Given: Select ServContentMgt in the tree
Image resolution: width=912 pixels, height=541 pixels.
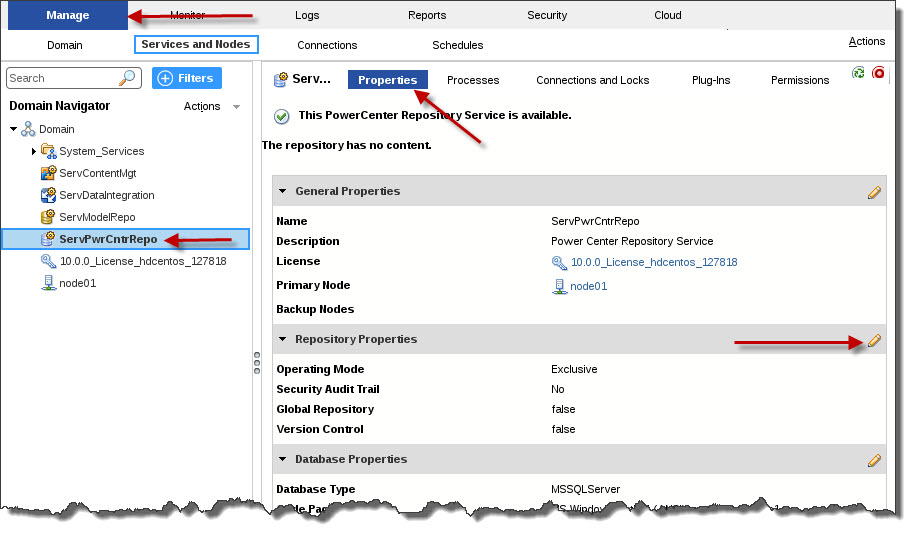Looking at the screenshot, I should click(x=98, y=173).
